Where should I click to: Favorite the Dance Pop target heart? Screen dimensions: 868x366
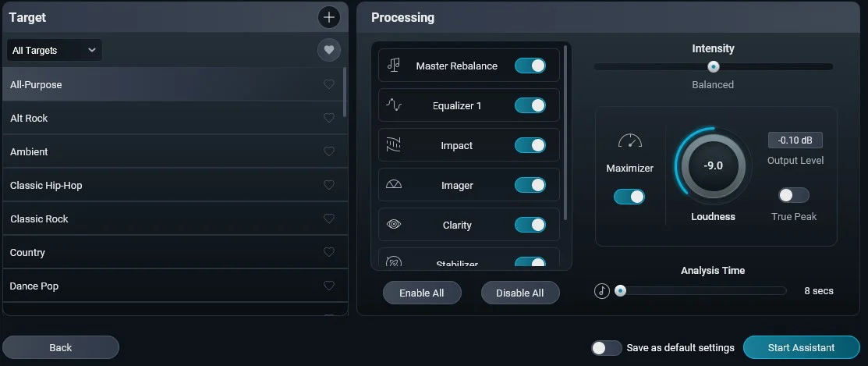pyautogui.click(x=329, y=286)
